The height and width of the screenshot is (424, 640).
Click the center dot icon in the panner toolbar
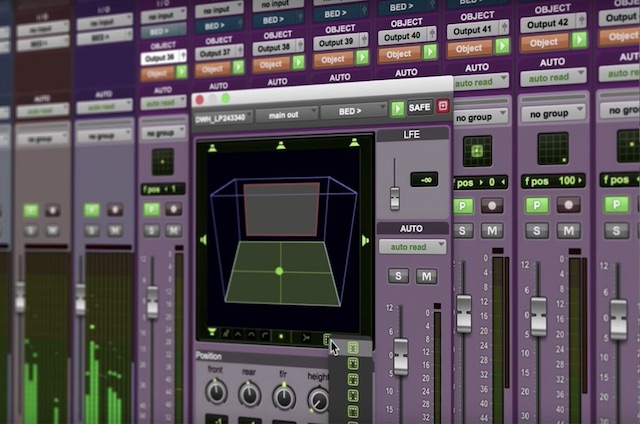[x=281, y=337]
